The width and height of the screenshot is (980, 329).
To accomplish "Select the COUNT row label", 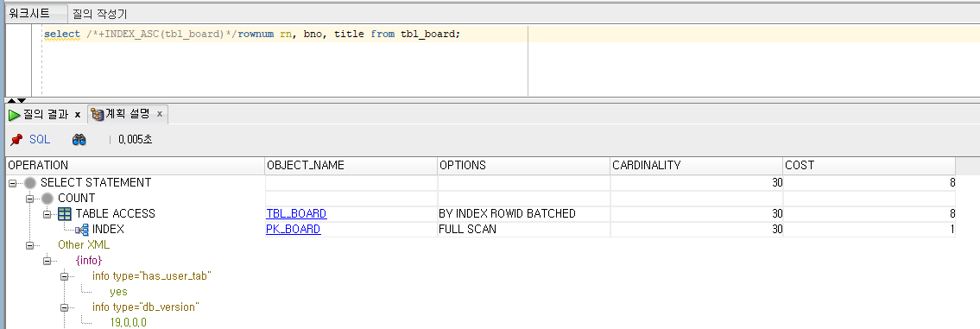I will [x=76, y=199].
